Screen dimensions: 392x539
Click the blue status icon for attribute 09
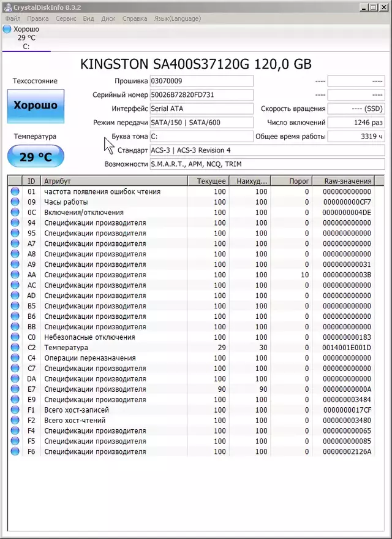tap(15, 202)
